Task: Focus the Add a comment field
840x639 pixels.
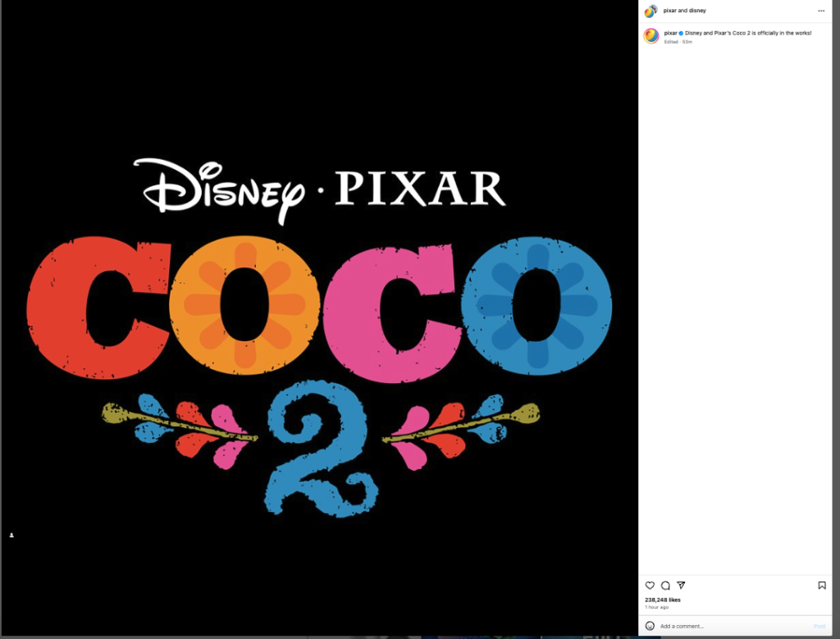Action: (x=734, y=626)
